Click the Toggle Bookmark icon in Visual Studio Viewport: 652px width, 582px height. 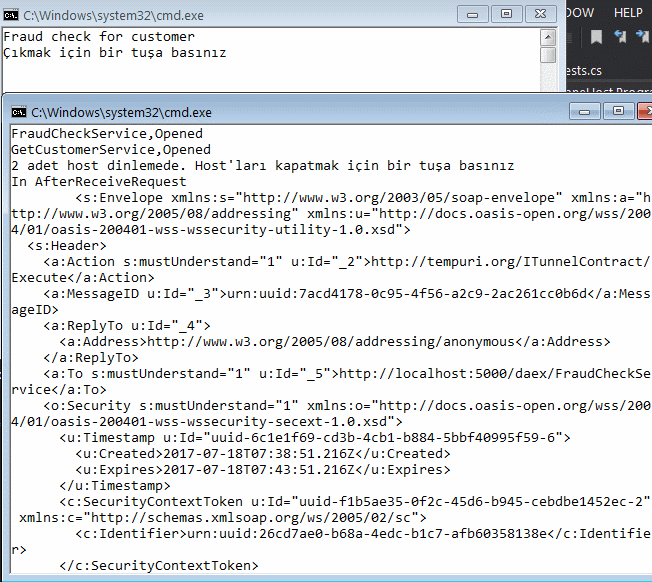click(x=596, y=37)
